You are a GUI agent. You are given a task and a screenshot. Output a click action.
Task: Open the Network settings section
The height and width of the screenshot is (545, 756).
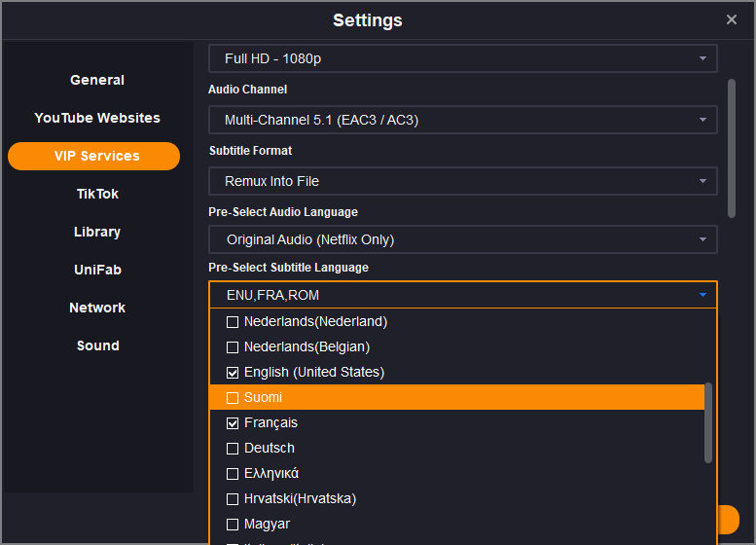pos(97,308)
